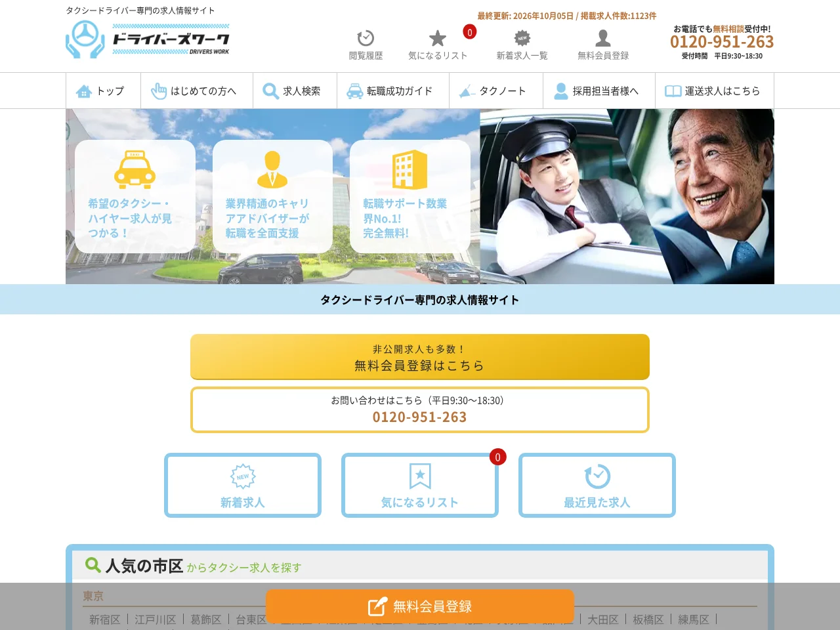Click the smiling taxi driver banner photo
The height and width of the screenshot is (630, 840).
pyautogui.click(x=627, y=196)
